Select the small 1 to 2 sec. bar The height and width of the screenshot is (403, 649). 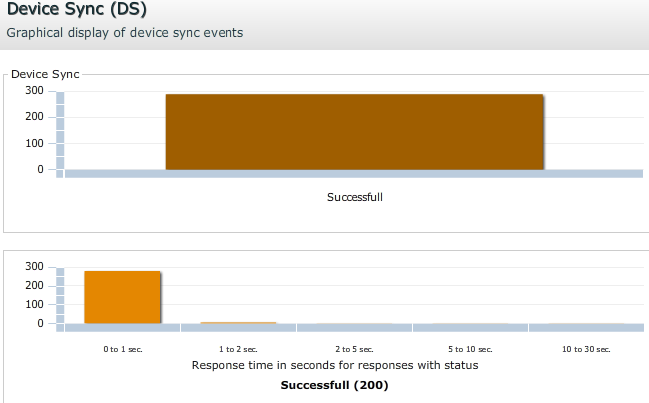(238, 322)
